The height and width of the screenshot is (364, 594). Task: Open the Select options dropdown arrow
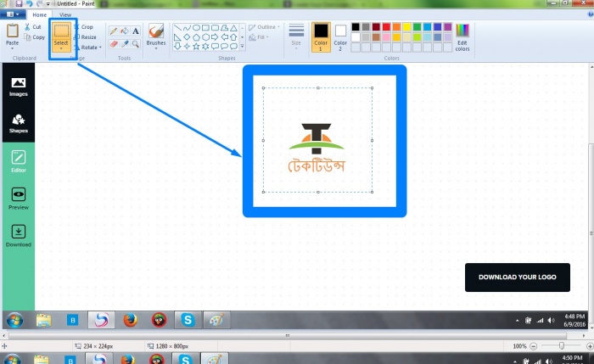pyautogui.click(x=61, y=48)
